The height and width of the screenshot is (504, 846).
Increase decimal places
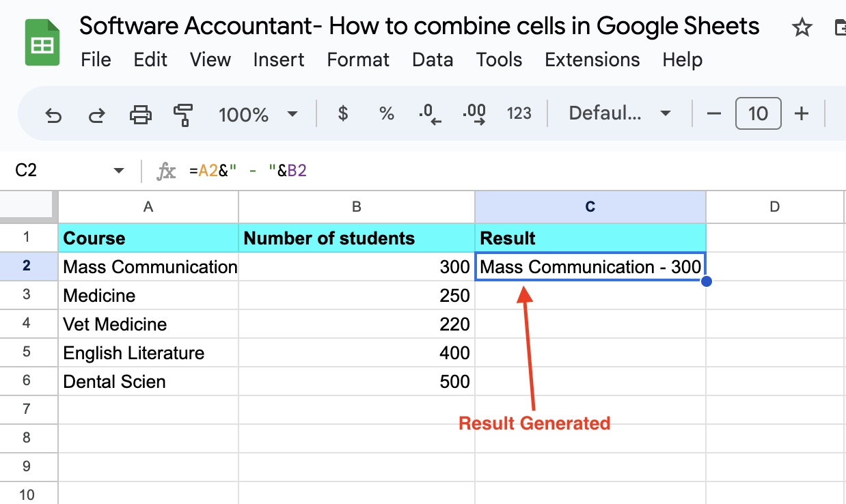tap(474, 114)
